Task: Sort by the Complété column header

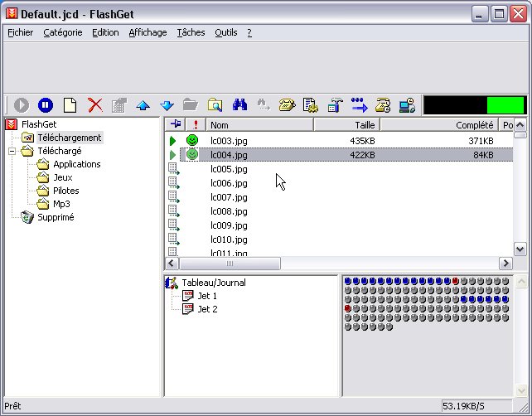Action: click(x=438, y=125)
